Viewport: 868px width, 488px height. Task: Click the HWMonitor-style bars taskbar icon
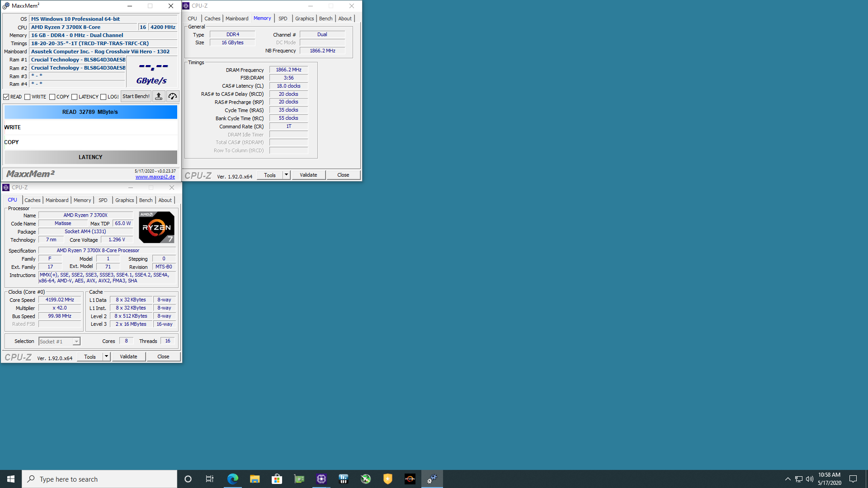(x=344, y=479)
